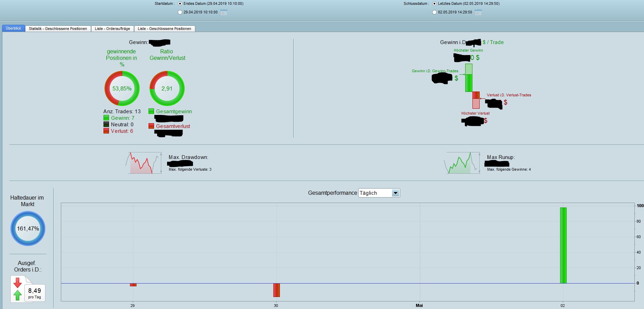Click the 'Gesamtgewinn' label

[174, 111]
